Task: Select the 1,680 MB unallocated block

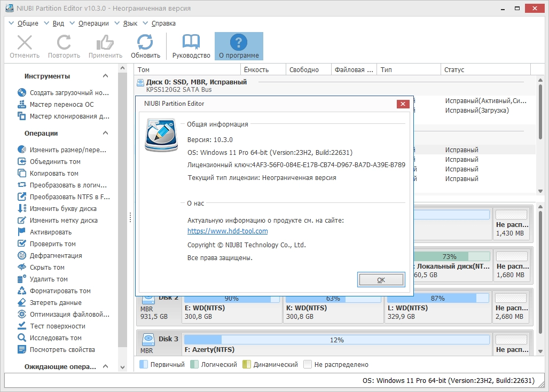Action: [x=512, y=265]
